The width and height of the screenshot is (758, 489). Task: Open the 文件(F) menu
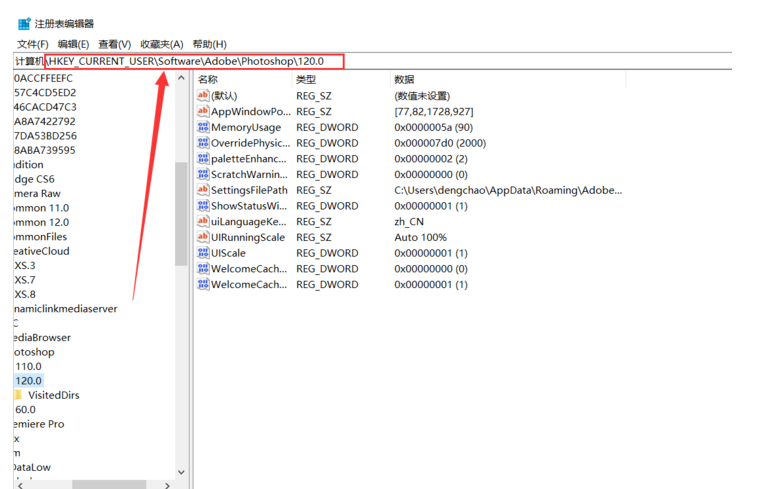pyautogui.click(x=33, y=44)
